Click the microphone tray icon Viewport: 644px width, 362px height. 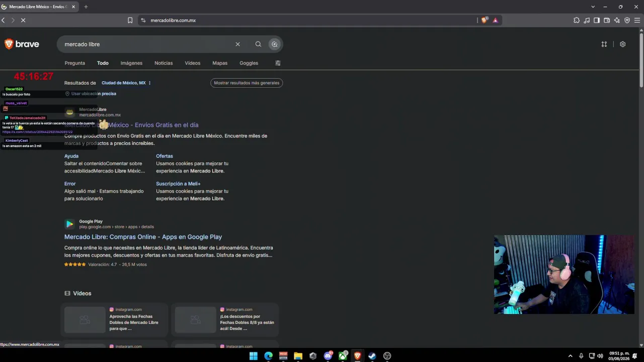click(581, 356)
